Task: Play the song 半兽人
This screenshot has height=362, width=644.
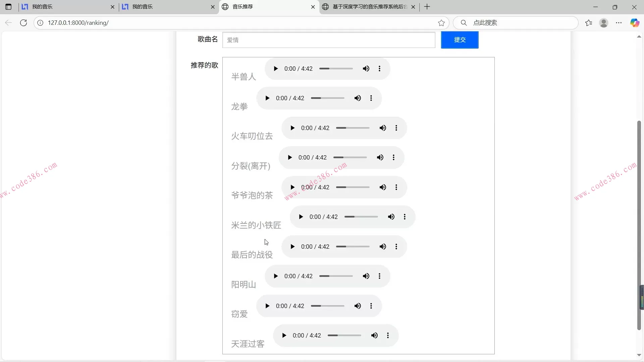Action: click(276, 68)
